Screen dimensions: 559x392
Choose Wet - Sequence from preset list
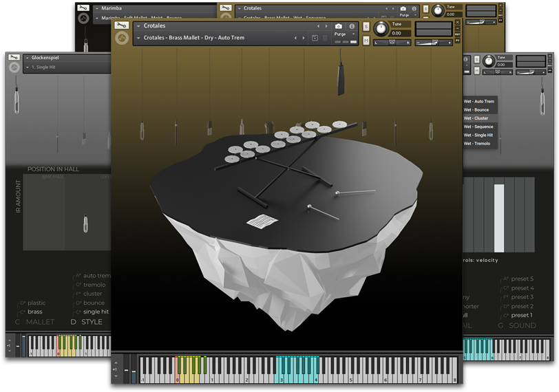(478, 127)
